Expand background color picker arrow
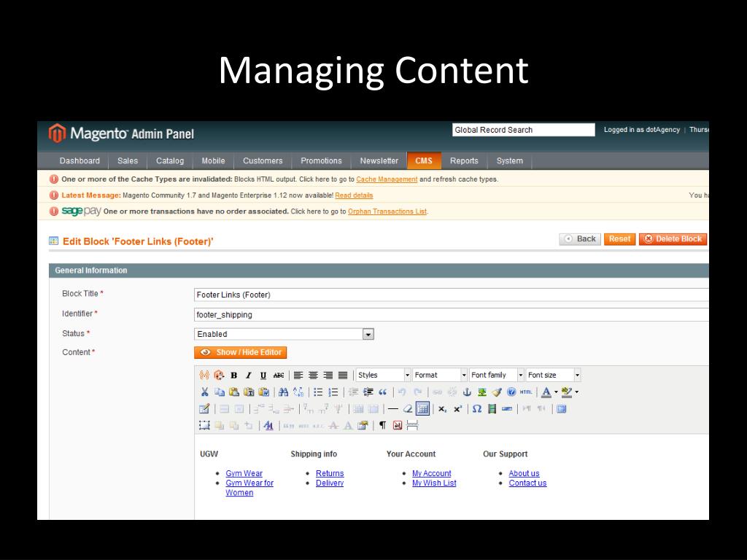Screen dimensions: 747x560 (577, 392)
